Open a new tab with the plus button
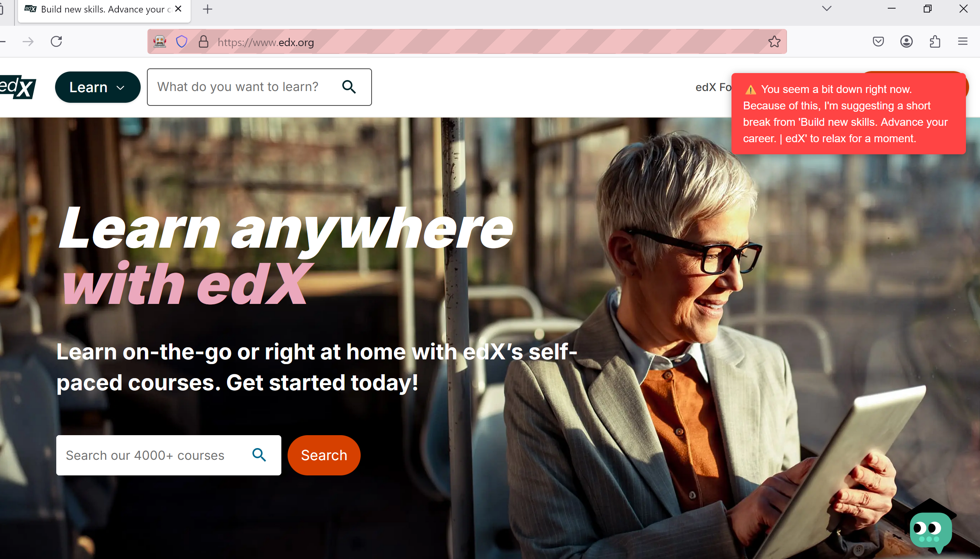980x559 pixels. coord(207,9)
